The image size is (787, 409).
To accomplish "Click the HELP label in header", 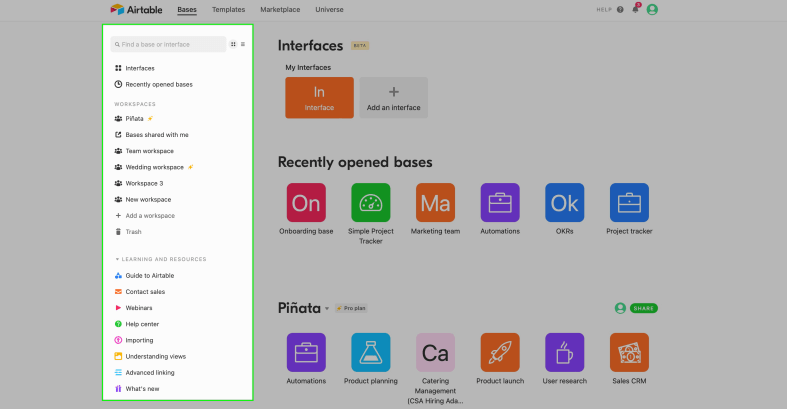I will pyautogui.click(x=604, y=10).
